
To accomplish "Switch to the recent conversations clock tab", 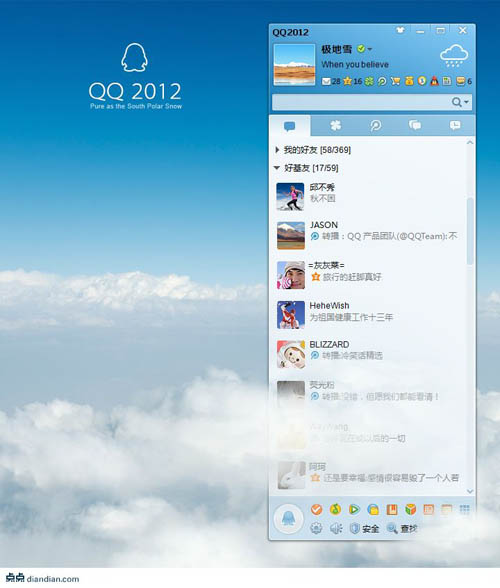I will pyautogui.click(x=455, y=126).
